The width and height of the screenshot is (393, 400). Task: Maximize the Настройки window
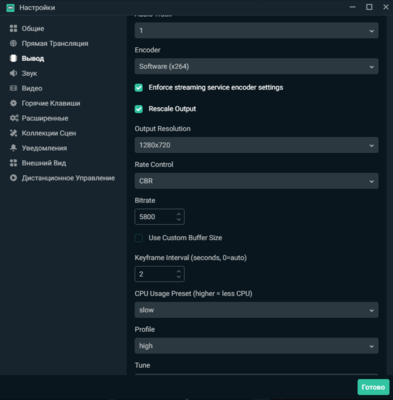point(369,7)
